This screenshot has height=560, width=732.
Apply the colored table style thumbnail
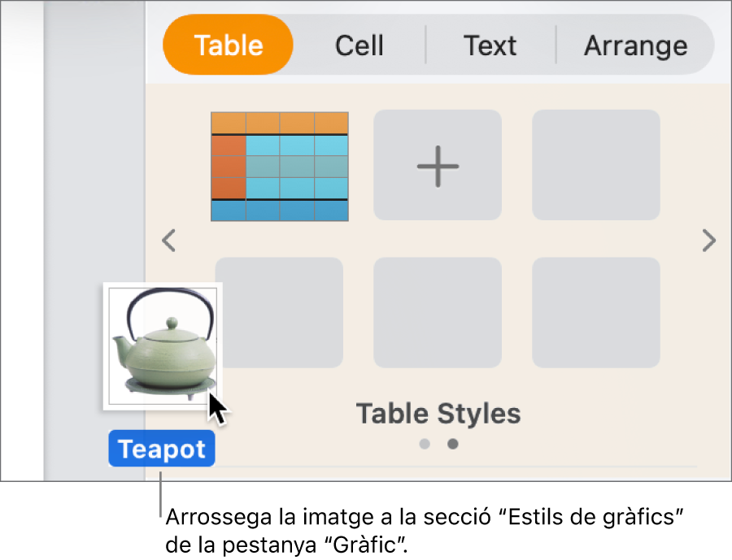pos(279,165)
